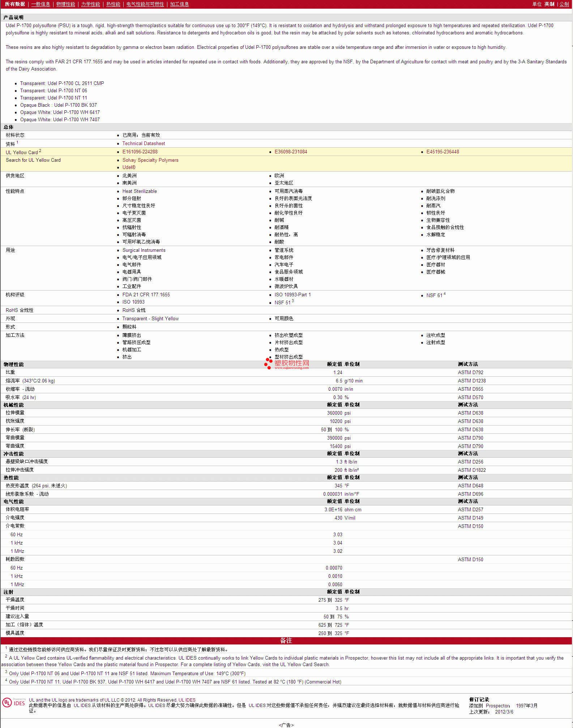Click the 体积电阻率 value "3.0E+16"
Image resolution: width=573 pixels, height=728 pixels.
click(333, 510)
